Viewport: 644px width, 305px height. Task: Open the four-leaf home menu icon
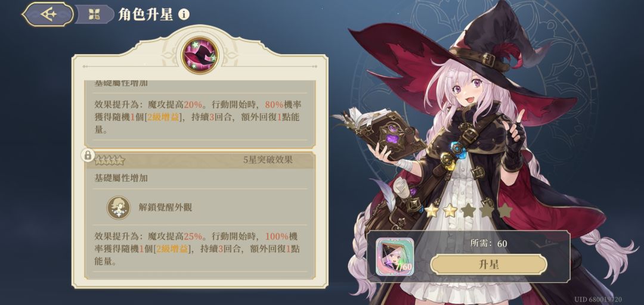click(94, 15)
